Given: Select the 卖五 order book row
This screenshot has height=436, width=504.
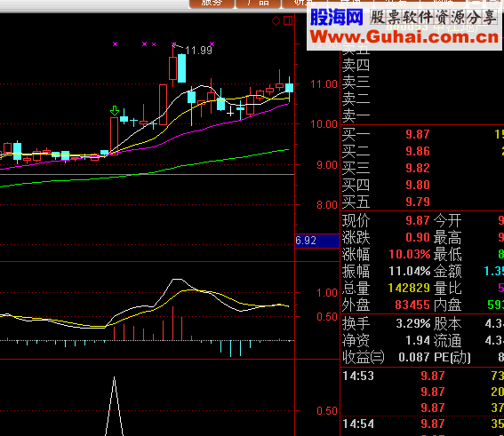Looking at the screenshot, I should click(421, 49).
